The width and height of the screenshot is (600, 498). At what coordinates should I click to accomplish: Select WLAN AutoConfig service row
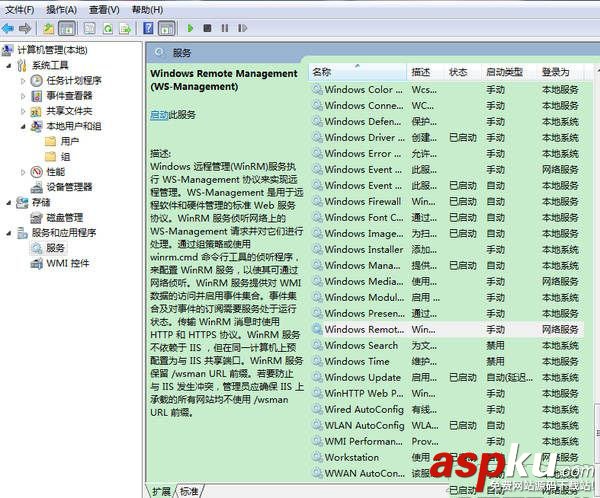[447, 426]
